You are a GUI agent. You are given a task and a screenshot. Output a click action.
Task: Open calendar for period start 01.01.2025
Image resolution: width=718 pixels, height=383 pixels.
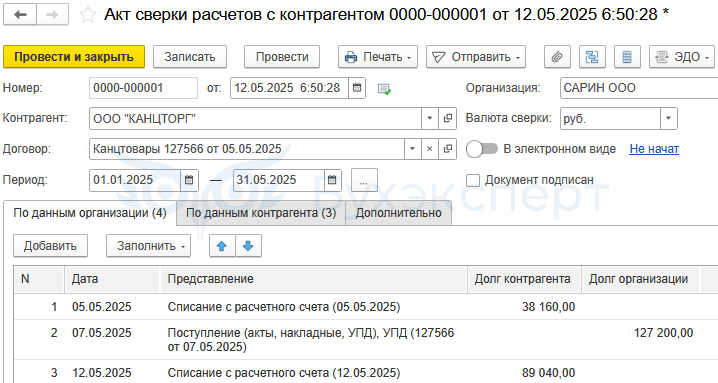(189, 180)
